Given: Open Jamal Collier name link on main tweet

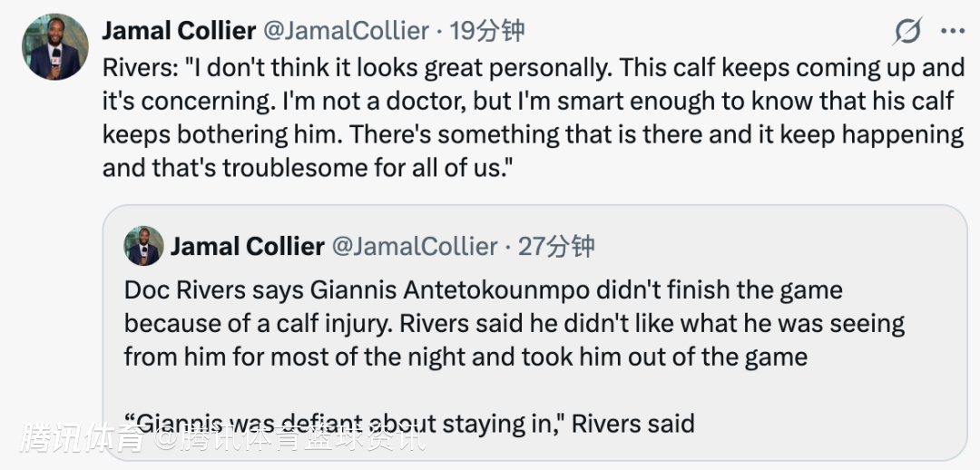Looking at the screenshot, I should click(179, 31).
